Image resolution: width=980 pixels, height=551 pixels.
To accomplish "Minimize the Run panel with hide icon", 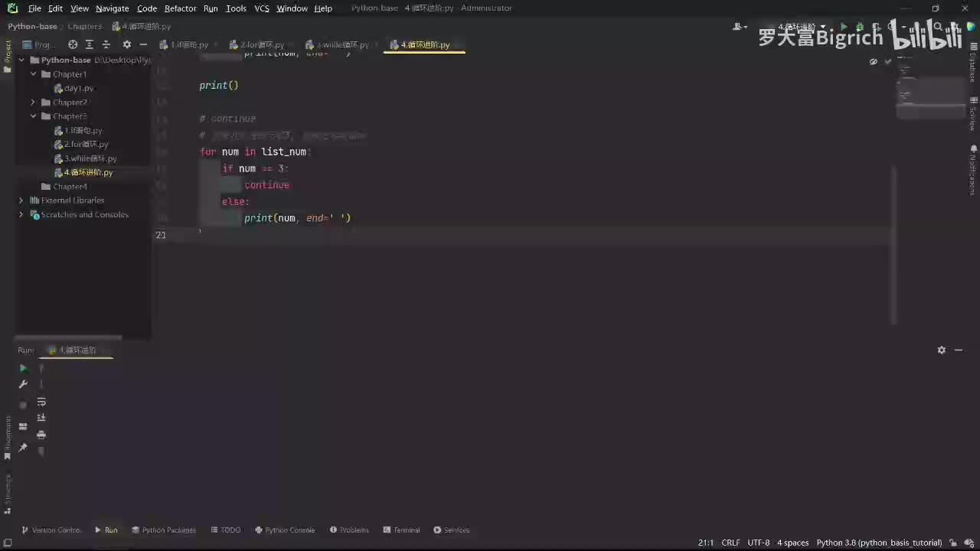I will point(959,350).
